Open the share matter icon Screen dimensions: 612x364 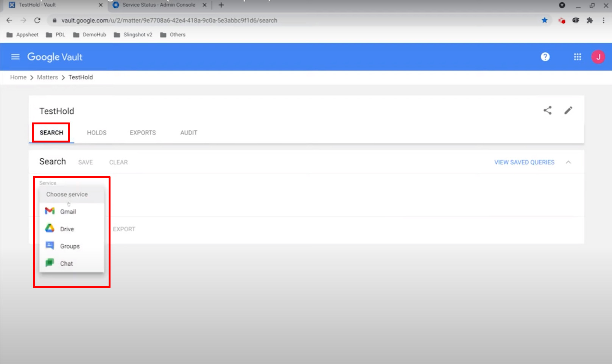point(547,110)
